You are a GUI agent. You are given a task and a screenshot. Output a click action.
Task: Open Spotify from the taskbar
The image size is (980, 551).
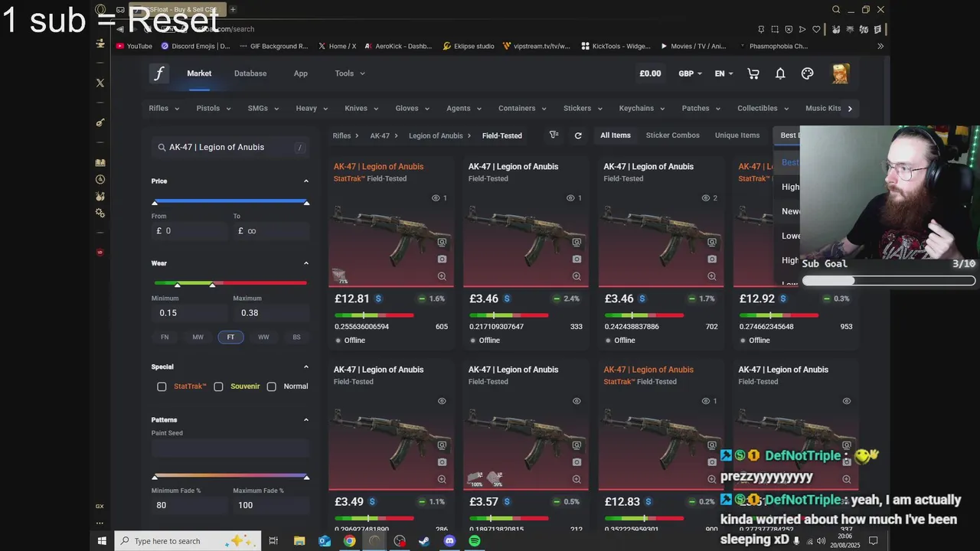point(475,541)
